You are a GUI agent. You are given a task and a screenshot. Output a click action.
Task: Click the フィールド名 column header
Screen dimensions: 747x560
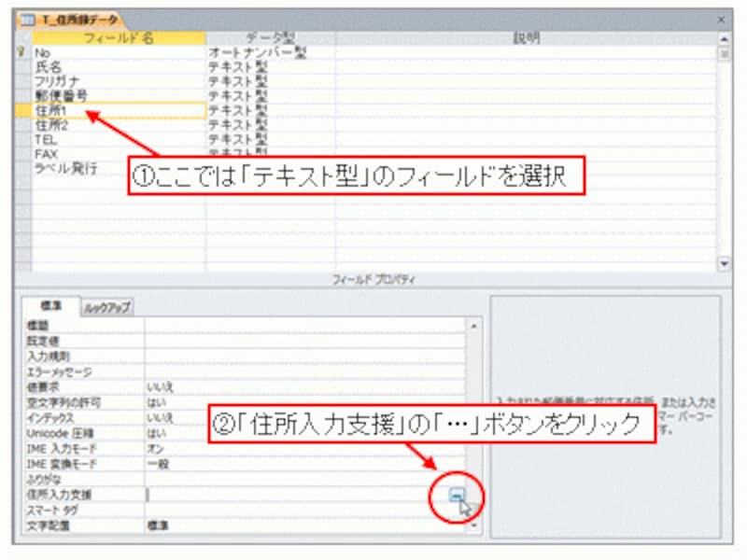(119, 38)
